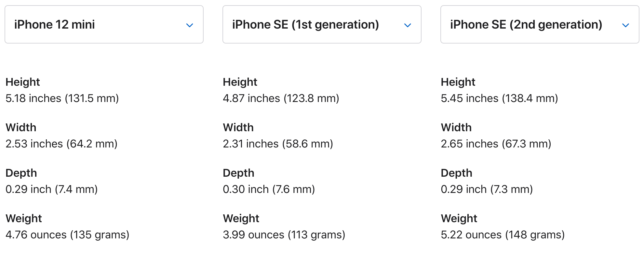
Task: Click the 3.99 ounces (113 grams) weight value
Action: [284, 235]
